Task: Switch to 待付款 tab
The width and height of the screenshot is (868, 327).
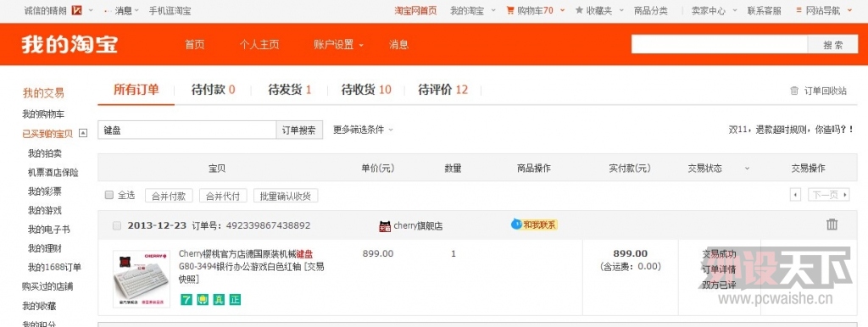Action: coord(213,90)
